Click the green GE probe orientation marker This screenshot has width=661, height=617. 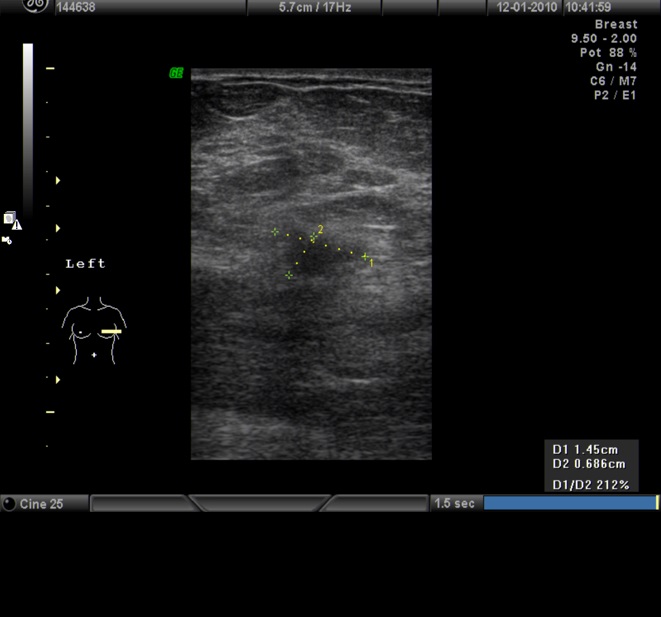pos(176,73)
